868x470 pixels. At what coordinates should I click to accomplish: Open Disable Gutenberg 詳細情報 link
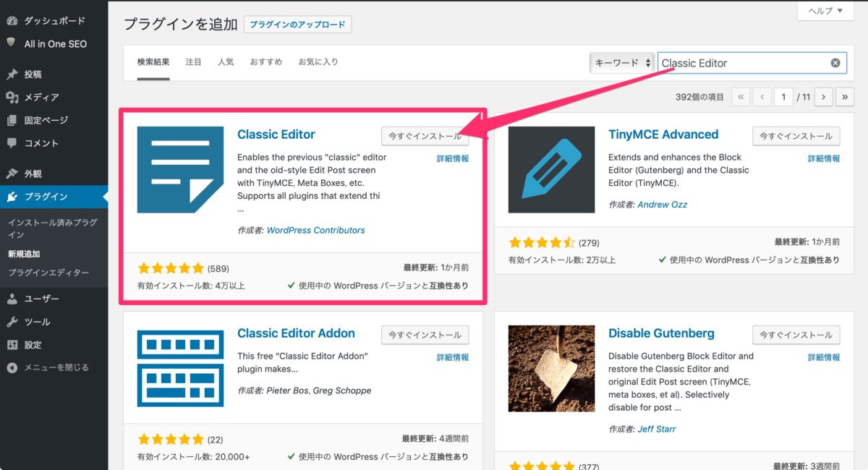pyautogui.click(x=824, y=357)
